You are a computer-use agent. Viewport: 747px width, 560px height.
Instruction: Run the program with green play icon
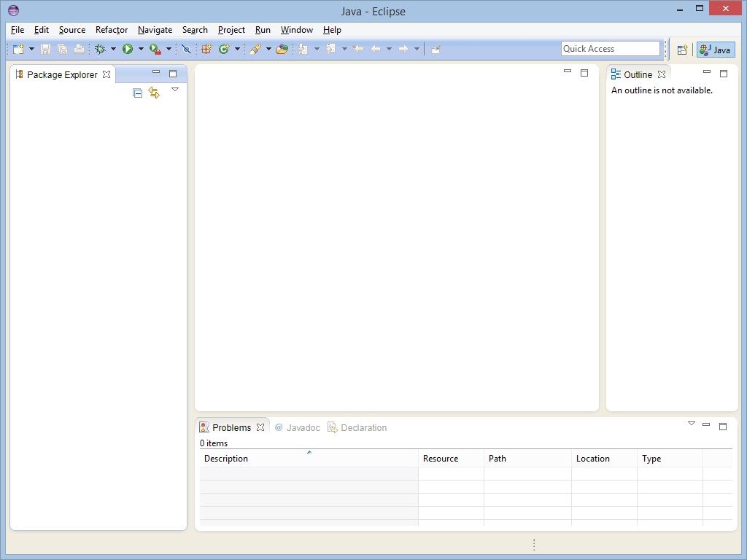pos(128,49)
